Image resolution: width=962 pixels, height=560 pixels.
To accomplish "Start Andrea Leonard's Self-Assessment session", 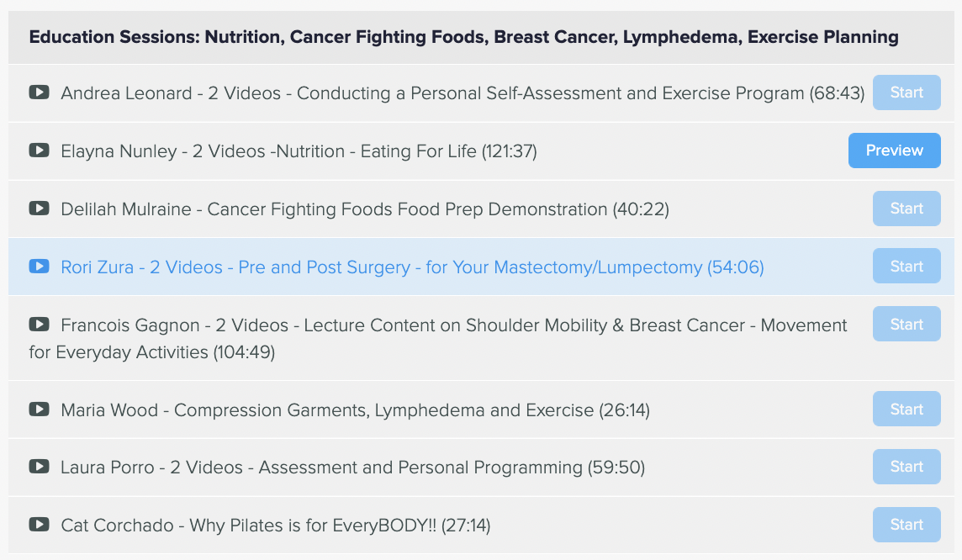I will click(x=906, y=92).
